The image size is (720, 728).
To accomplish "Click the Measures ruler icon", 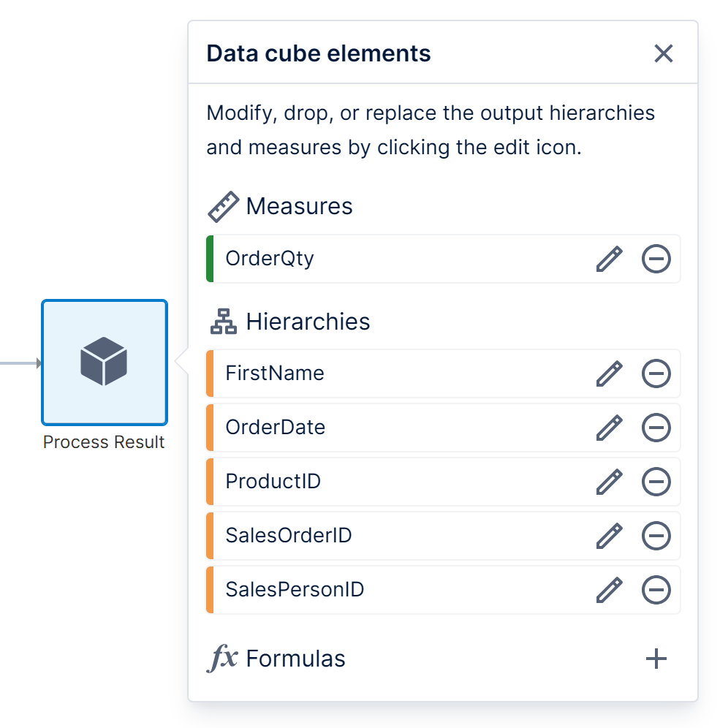I will (x=223, y=207).
